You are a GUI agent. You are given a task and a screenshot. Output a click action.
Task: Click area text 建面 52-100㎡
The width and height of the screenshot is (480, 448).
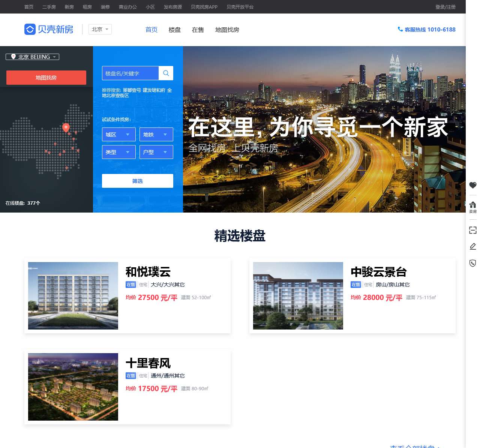(x=196, y=297)
